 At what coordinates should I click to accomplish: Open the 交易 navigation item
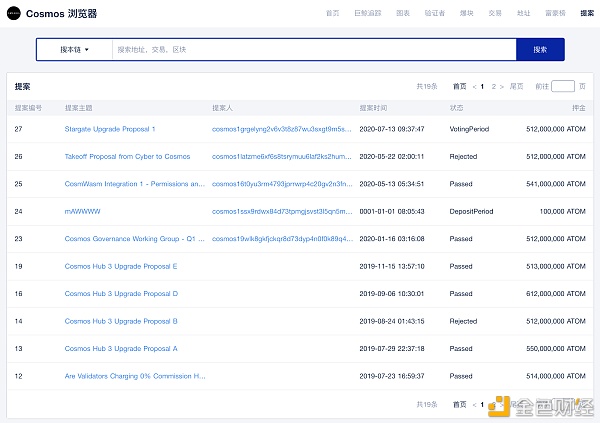pyautogui.click(x=495, y=13)
